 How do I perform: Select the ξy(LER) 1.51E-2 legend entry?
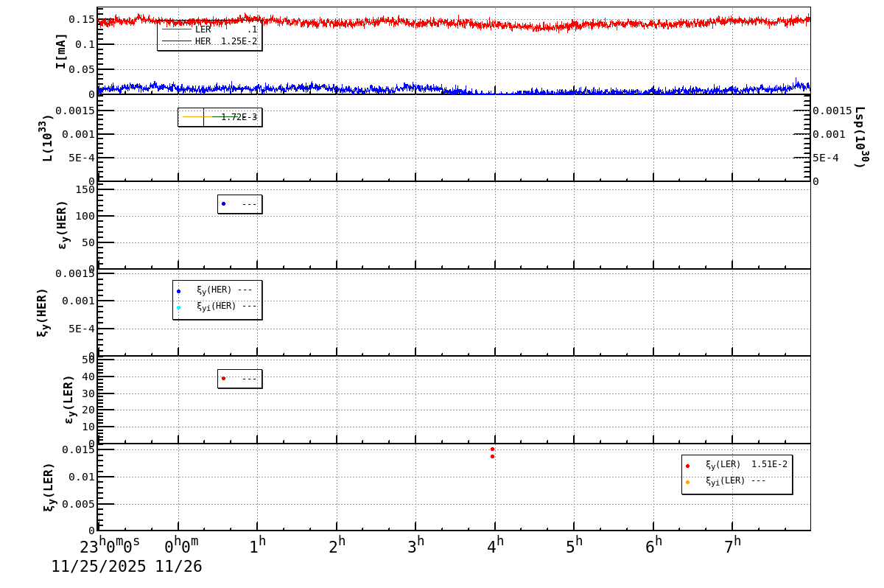737,465
